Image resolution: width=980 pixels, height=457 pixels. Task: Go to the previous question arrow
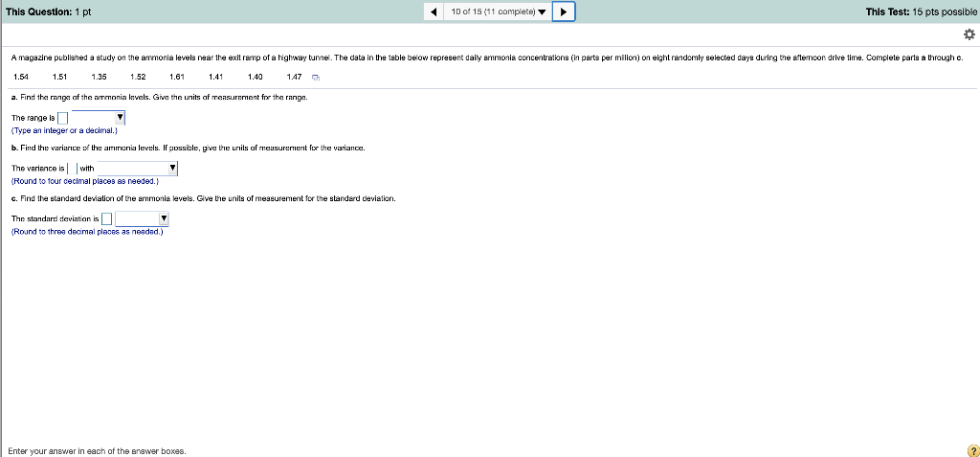[x=434, y=11]
